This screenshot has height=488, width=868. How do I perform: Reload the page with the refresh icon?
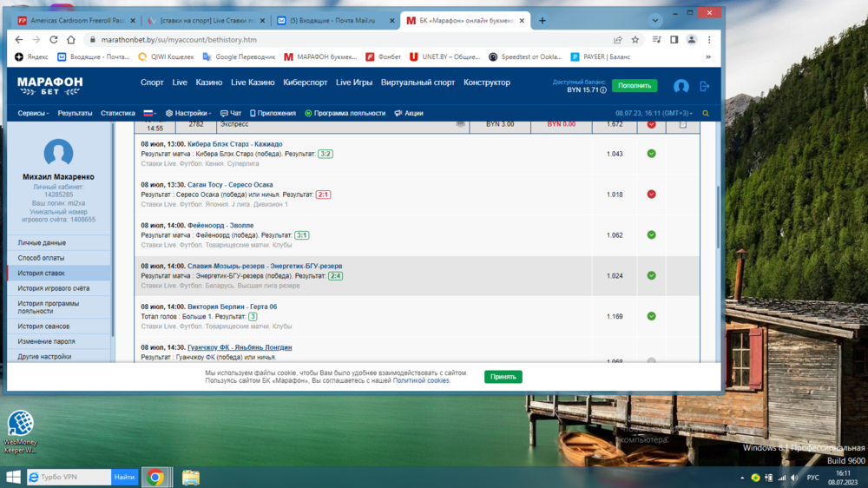(x=54, y=40)
